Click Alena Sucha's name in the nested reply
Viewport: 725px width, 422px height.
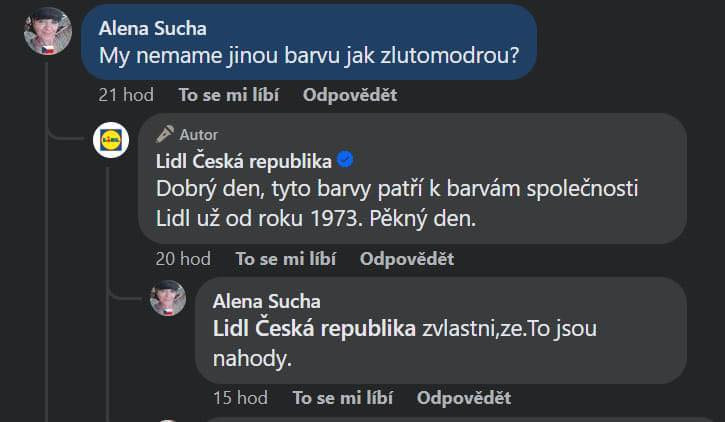(x=267, y=301)
